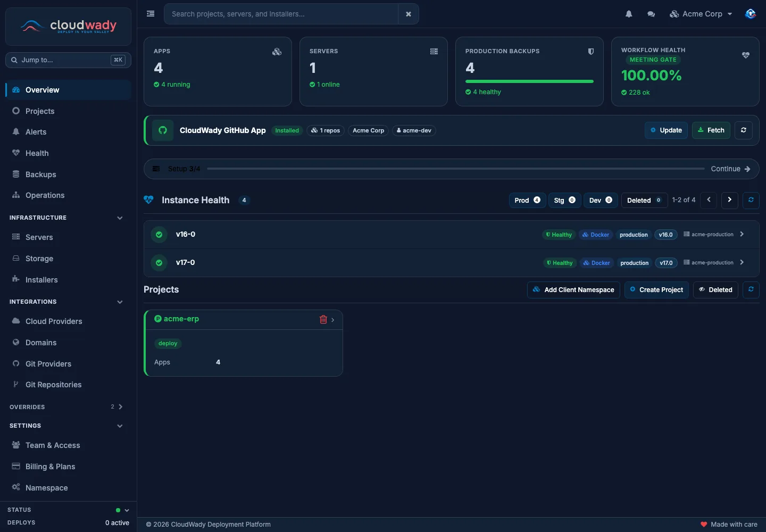Filter instances by Stg
The image size is (766, 532).
coord(564,200)
